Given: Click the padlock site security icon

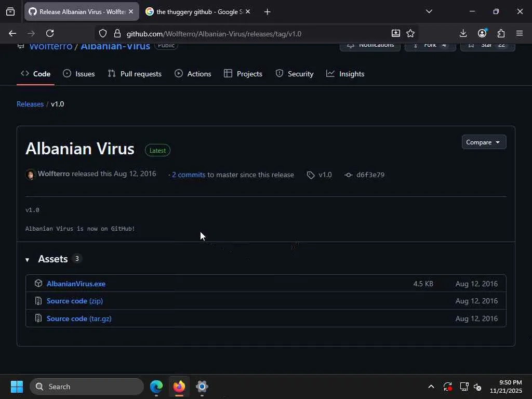Looking at the screenshot, I should click(x=117, y=33).
